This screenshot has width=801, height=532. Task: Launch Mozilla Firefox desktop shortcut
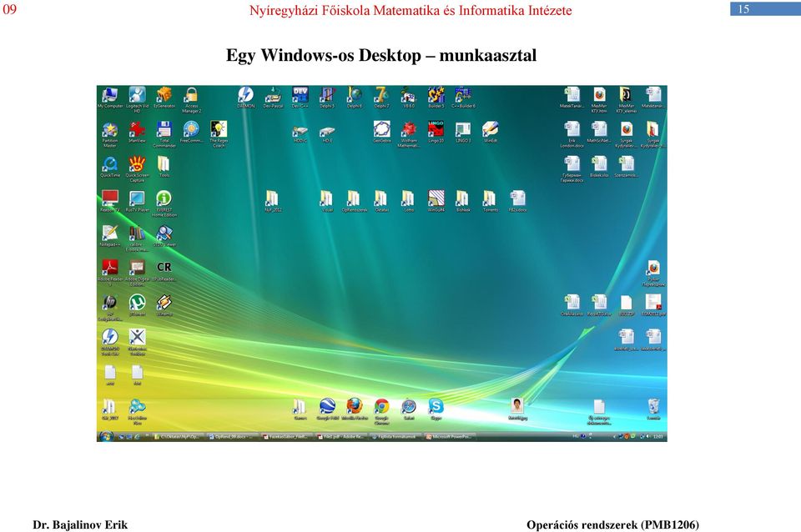pos(354,409)
